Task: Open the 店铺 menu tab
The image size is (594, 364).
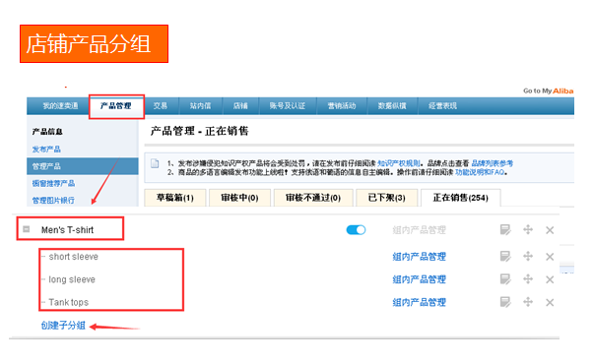Action: [x=240, y=106]
